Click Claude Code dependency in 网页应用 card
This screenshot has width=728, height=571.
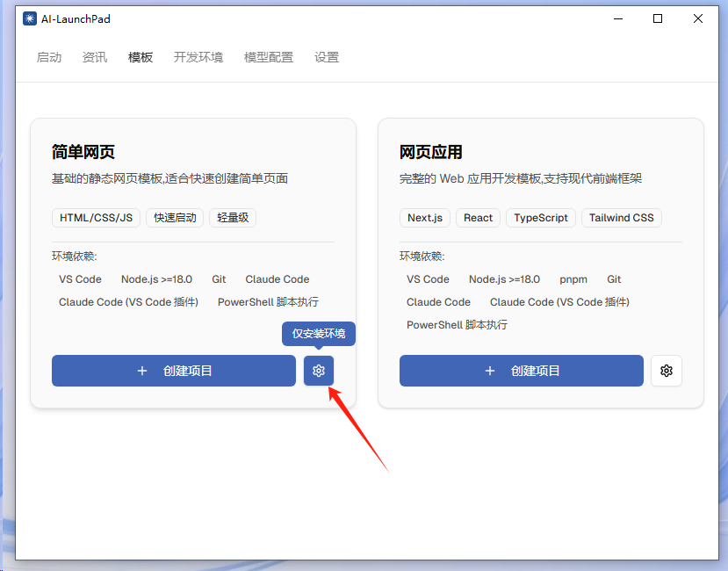[x=438, y=302]
